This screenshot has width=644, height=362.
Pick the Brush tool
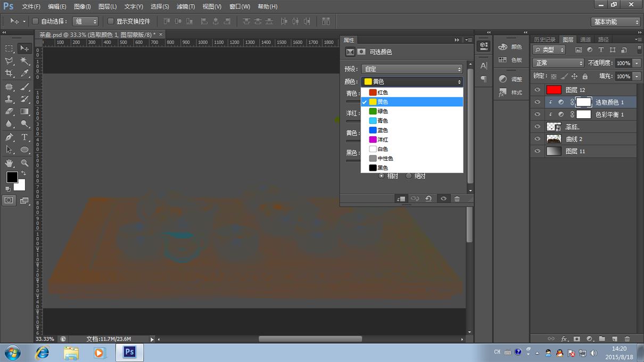[24, 87]
